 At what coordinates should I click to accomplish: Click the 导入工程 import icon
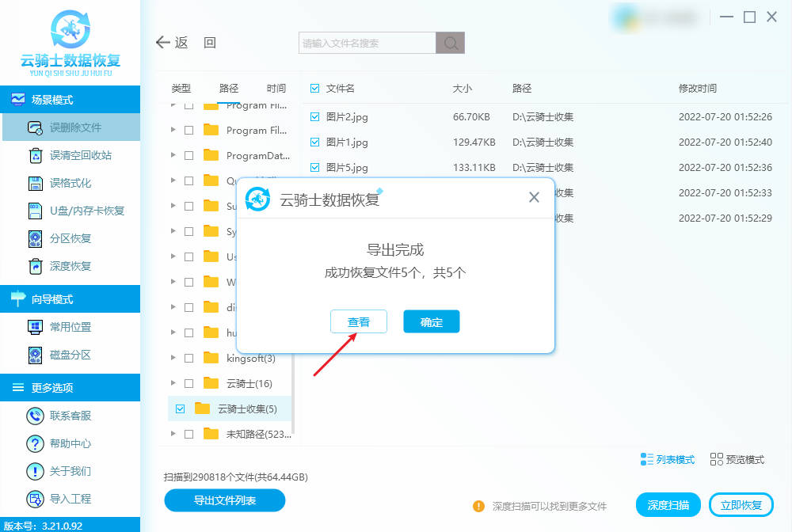(x=35, y=500)
